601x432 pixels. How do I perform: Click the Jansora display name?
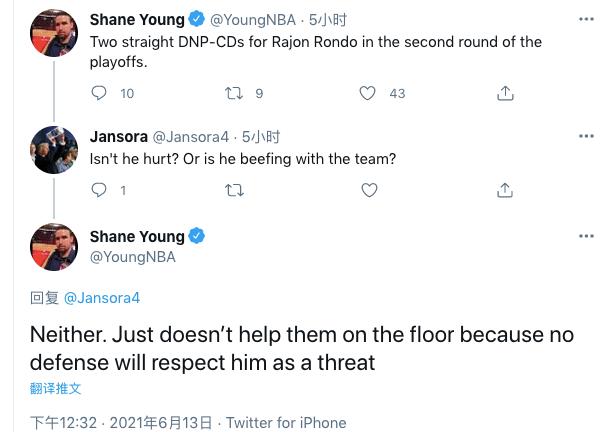point(119,136)
